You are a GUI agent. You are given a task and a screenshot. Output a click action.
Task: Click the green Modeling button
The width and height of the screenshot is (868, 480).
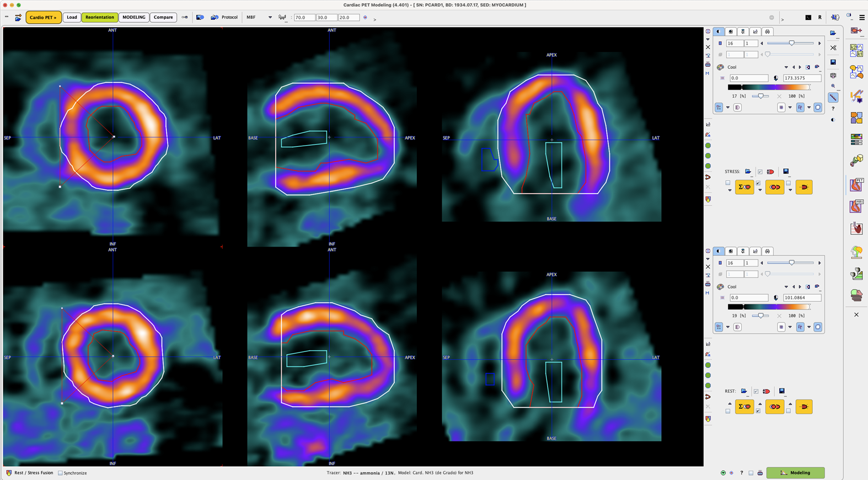[795, 473]
